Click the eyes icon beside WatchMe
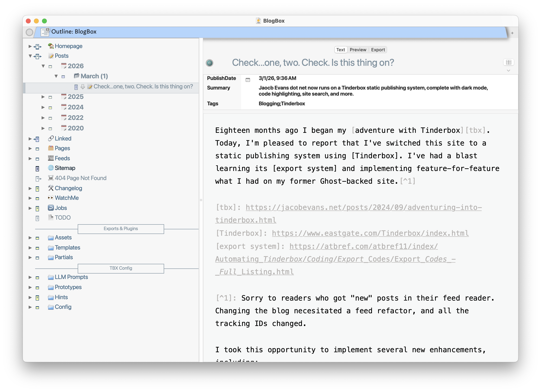 coord(51,198)
